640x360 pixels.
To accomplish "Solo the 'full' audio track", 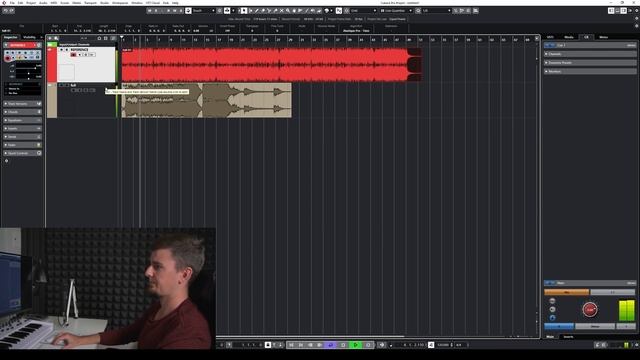I will click(67, 85).
